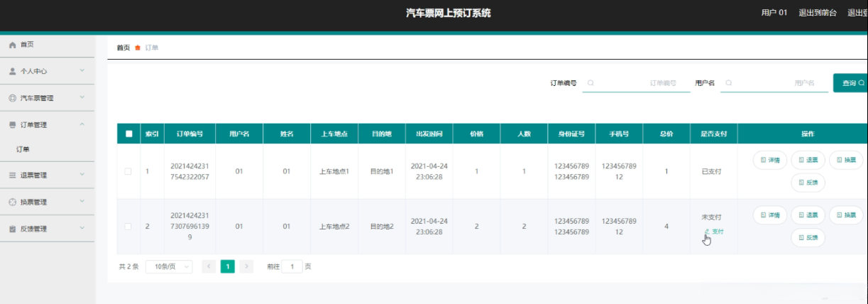This screenshot has width=868, height=304.
Task: Click 目的地2 cell
Action: pos(382,227)
